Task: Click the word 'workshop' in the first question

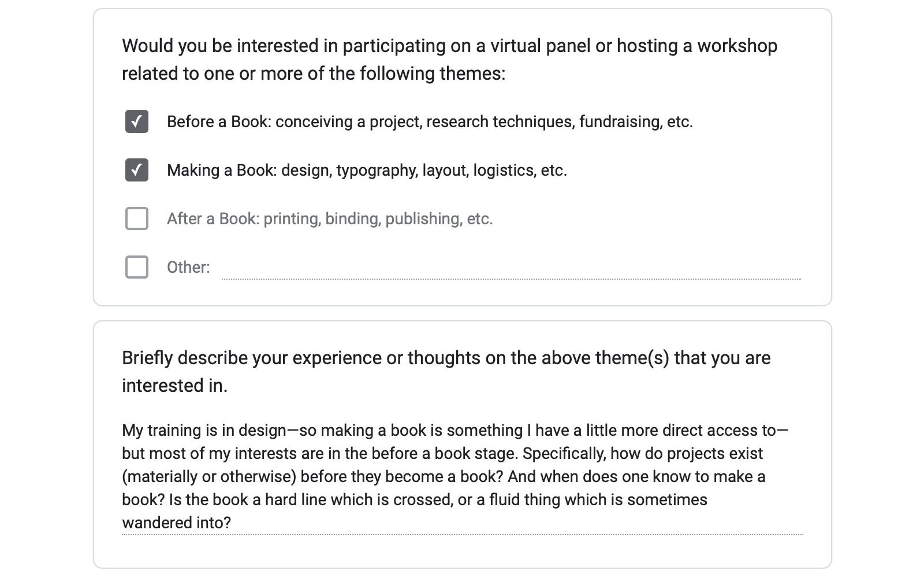Action: pyautogui.click(x=737, y=46)
